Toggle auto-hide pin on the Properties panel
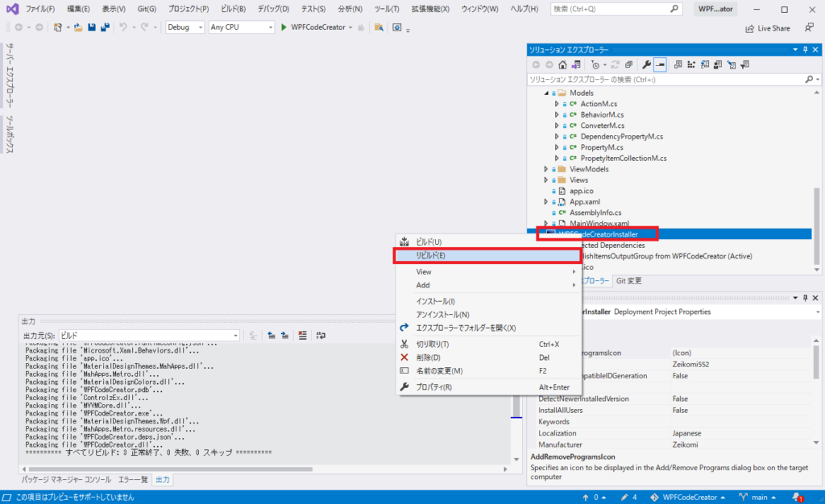 805,298
